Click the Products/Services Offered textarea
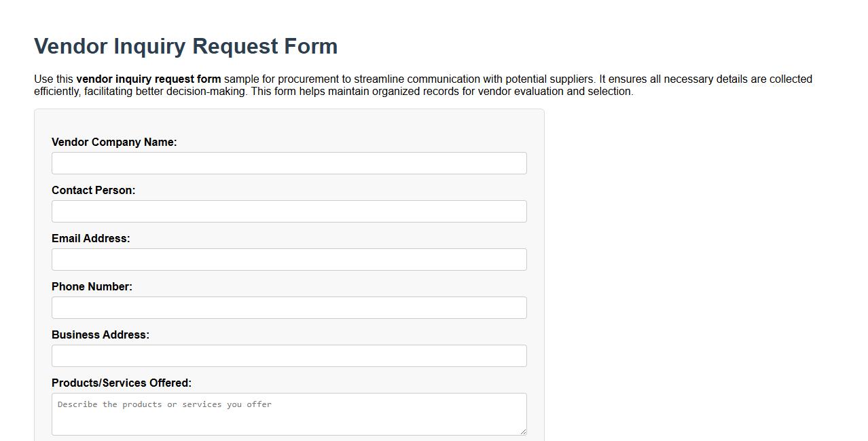 point(289,414)
